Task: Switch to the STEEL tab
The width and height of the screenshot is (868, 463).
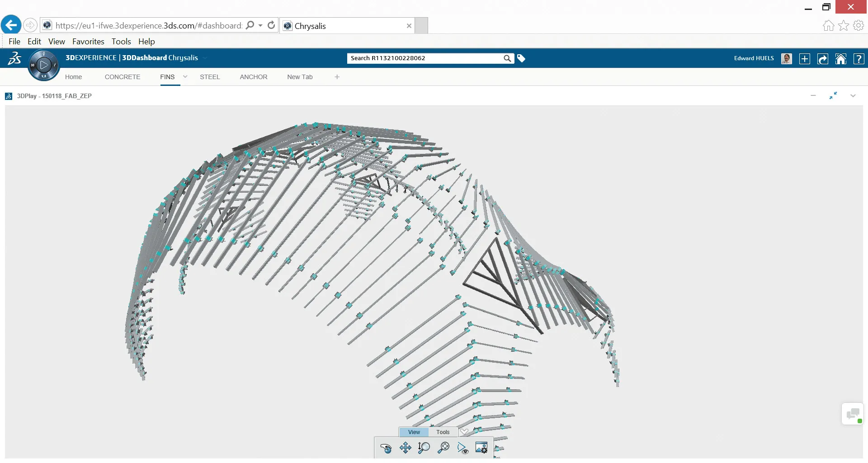Action: (x=210, y=77)
